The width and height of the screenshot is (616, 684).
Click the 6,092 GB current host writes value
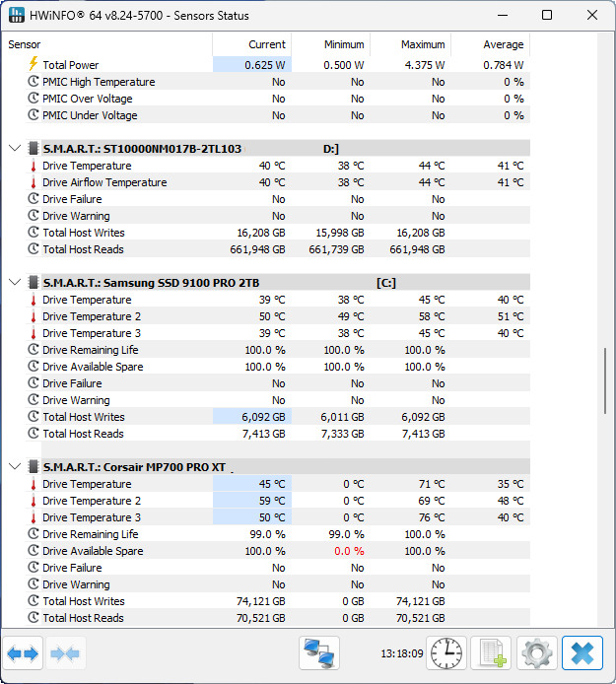[x=263, y=417]
